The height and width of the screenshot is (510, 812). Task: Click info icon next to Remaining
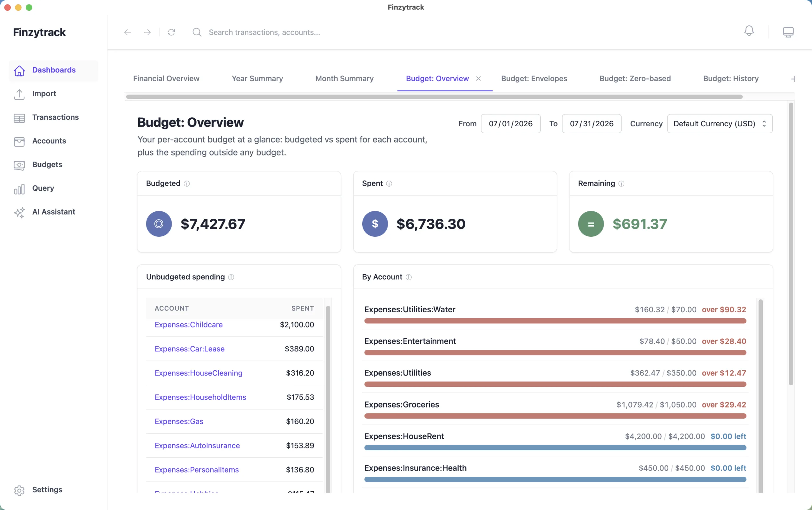pos(621,183)
